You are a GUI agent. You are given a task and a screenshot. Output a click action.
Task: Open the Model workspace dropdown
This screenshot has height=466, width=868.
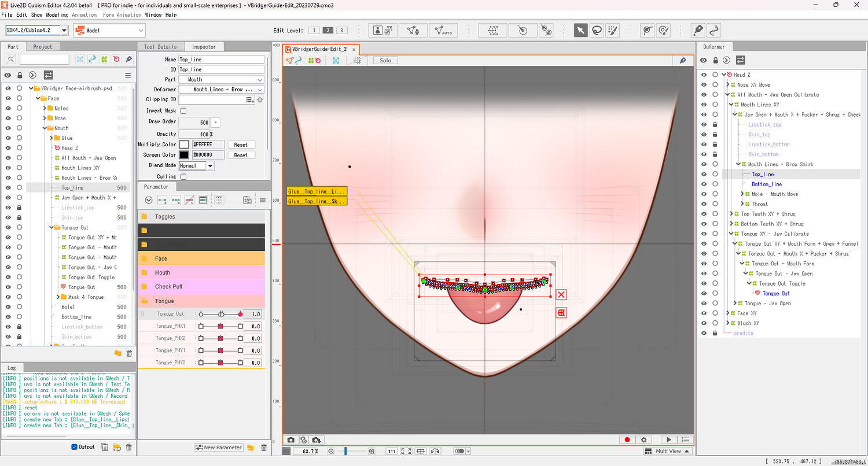click(x=109, y=31)
